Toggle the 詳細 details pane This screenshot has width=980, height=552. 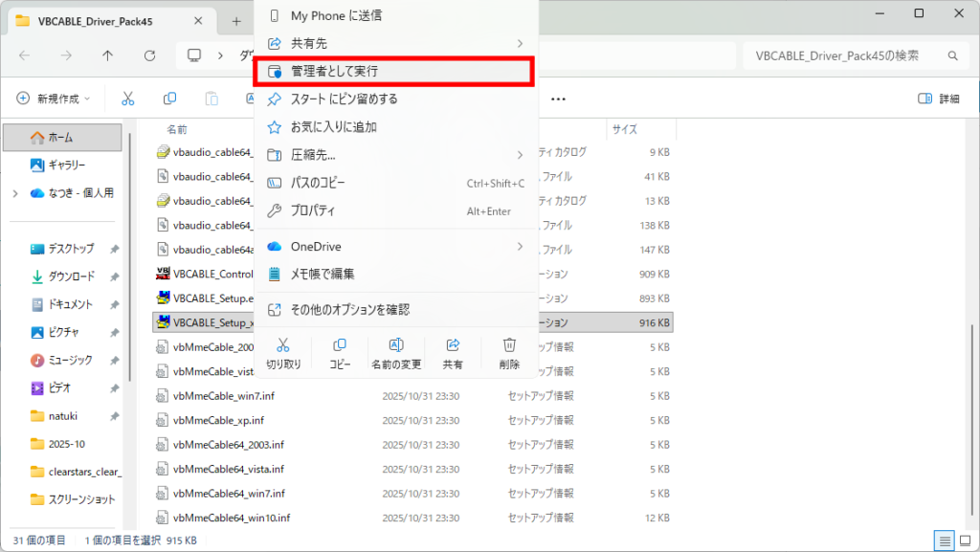(938, 99)
